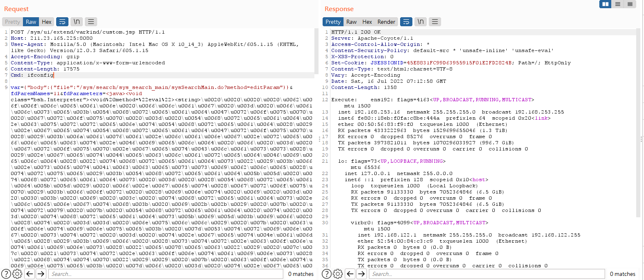This screenshot has width=644, height=280.
Task: Click Response panel vertical scrollbar
Action: [x=638, y=123]
